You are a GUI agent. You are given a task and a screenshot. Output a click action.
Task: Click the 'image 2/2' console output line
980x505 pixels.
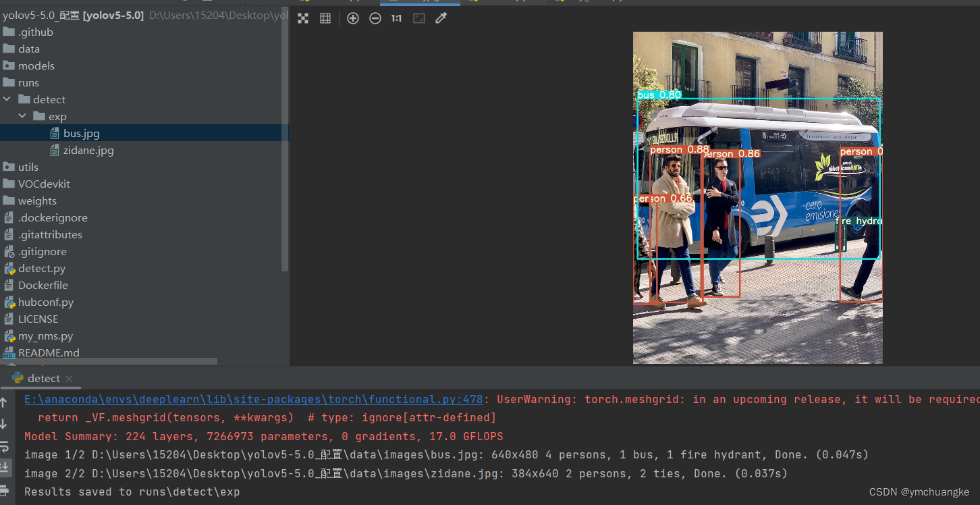coord(406,473)
